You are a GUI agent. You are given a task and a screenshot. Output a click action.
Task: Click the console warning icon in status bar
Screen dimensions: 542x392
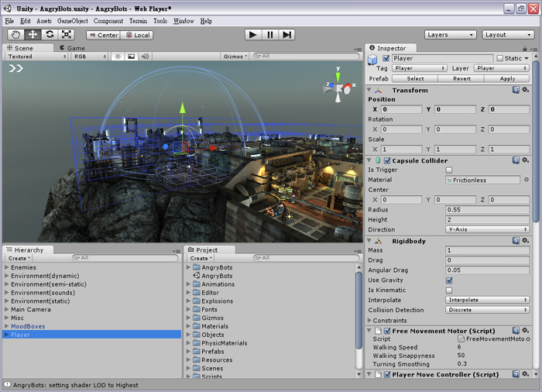click(7, 385)
